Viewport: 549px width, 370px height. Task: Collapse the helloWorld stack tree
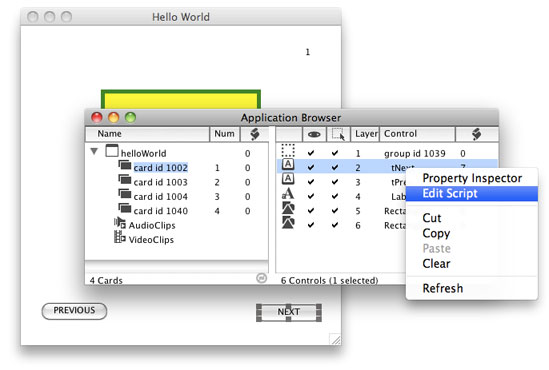pyautogui.click(x=94, y=151)
